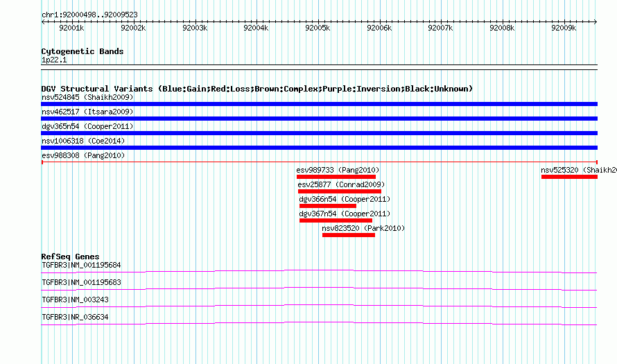Select the nsv1006318 (Coe2014) label
This screenshot has height=364, width=617.
83,141
